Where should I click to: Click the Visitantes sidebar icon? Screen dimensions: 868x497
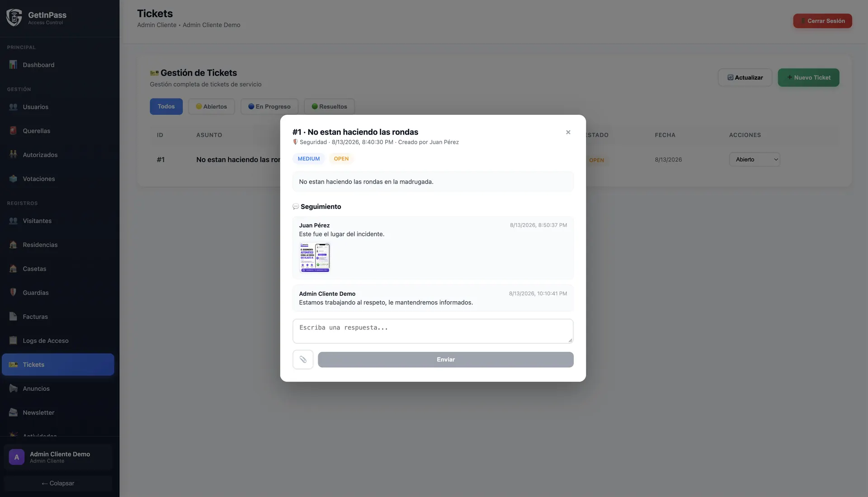coord(13,221)
